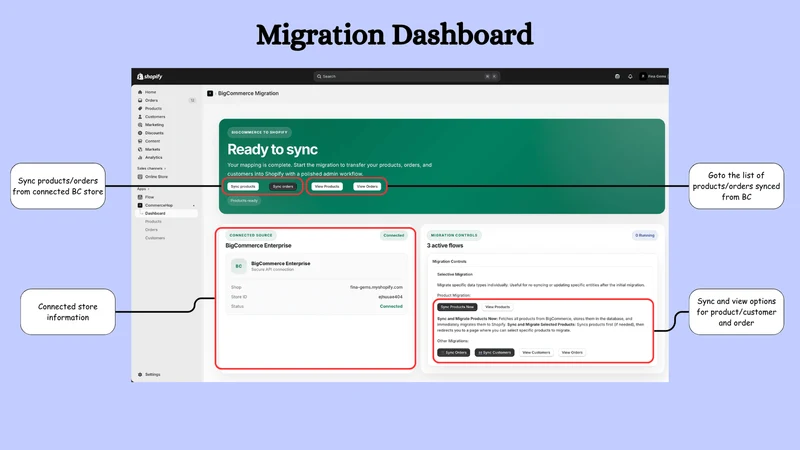Click Sync products in the green banner
The image size is (800, 450).
coord(243,187)
